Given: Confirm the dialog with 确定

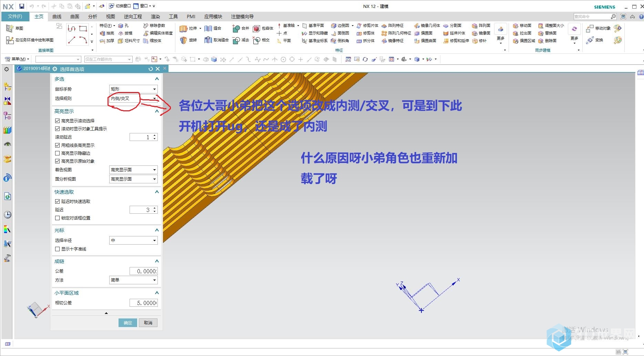Looking at the screenshot, I should pyautogui.click(x=128, y=323).
